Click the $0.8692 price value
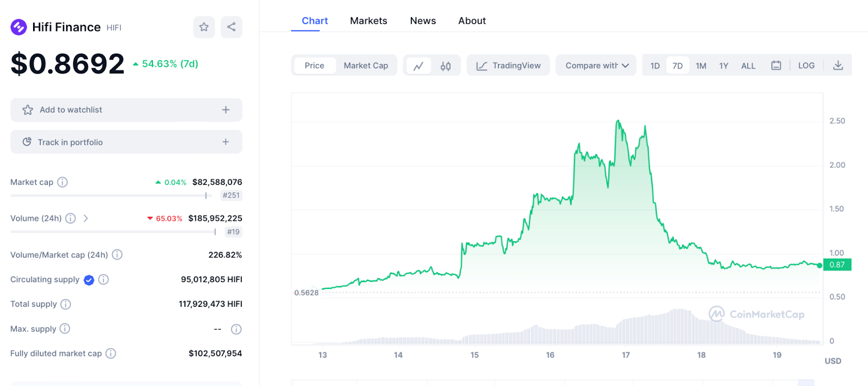 click(x=67, y=64)
